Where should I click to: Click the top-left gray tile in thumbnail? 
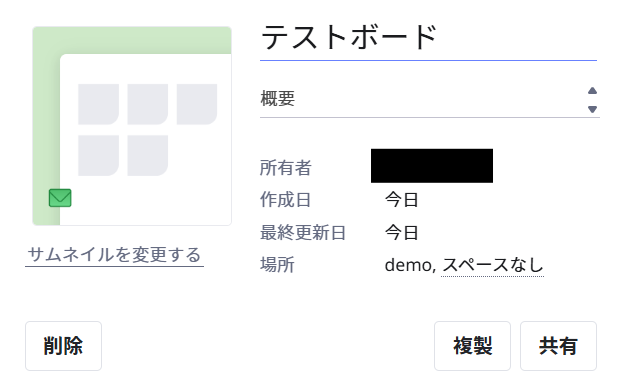99,104
